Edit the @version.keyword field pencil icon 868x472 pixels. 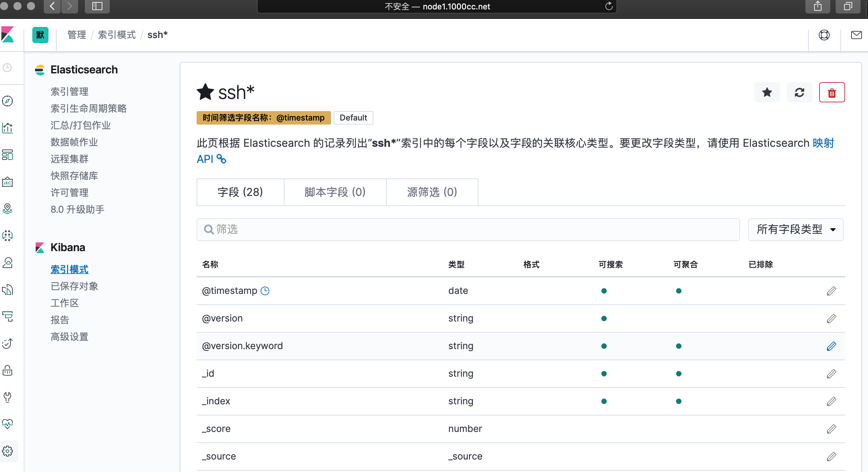[831, 346]
